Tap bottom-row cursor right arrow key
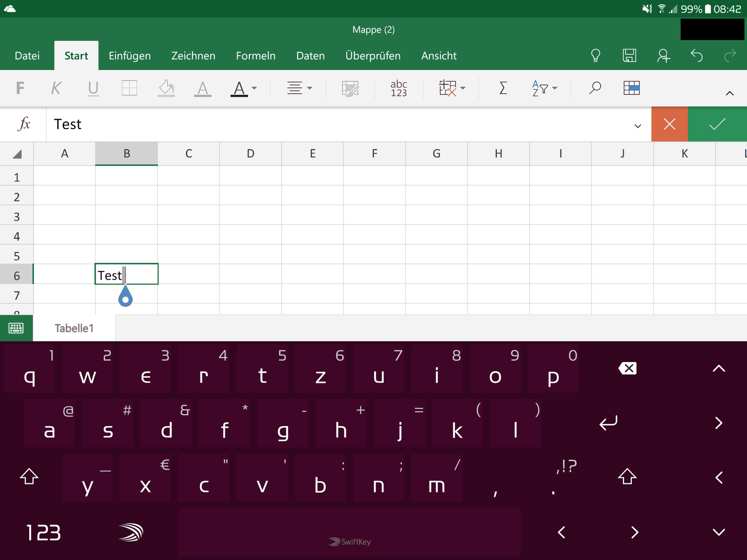This screenshot has width=747, height=560. pos(635,532)
